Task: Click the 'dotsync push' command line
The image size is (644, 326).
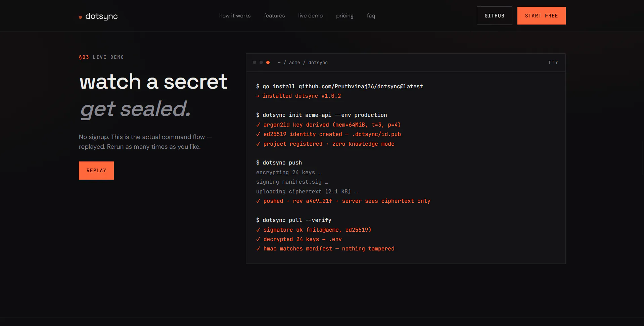Action: [x=279, y=162]
